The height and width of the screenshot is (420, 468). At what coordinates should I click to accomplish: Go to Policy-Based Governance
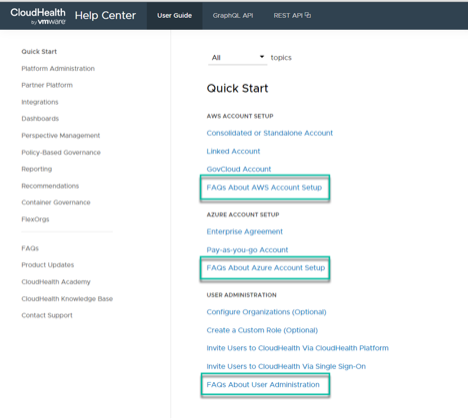[x=61, y=152]
